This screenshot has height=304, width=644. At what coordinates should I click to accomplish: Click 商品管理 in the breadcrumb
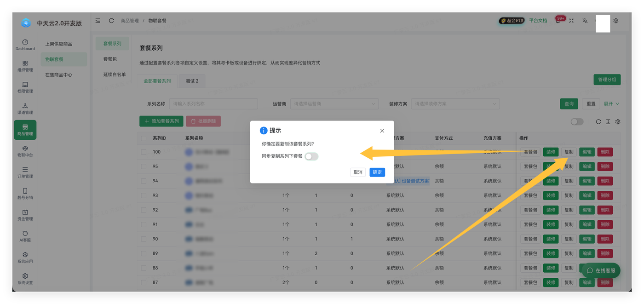[130, 21]
